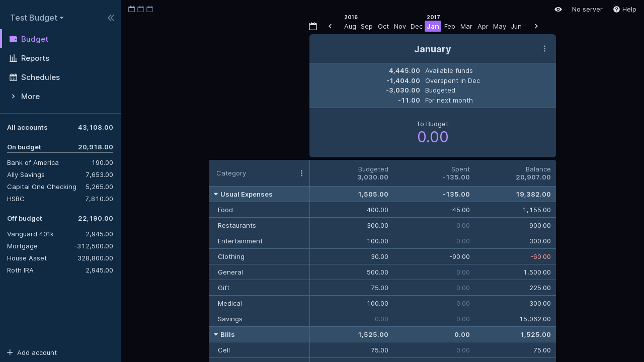Image resolution: width=644 pixels, height=362 pixels.
Task: Click the calendar icon beside month selector
Action: tap(313, 26)
